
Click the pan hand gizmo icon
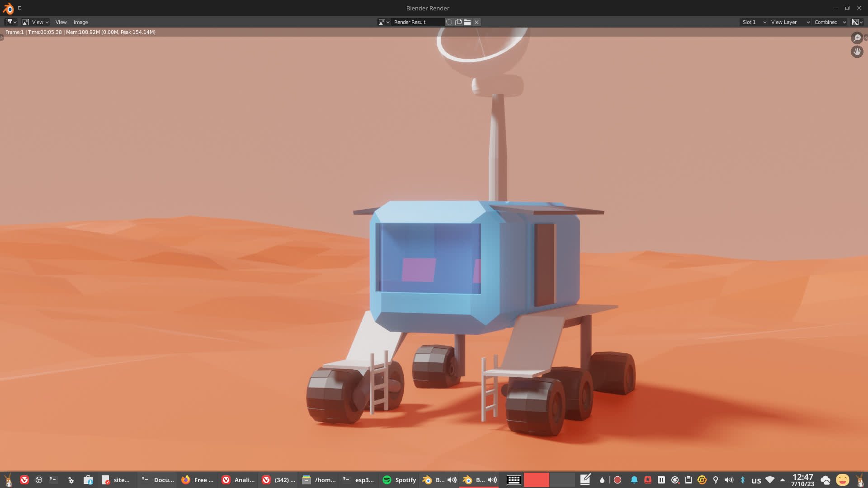coord(857,52)
